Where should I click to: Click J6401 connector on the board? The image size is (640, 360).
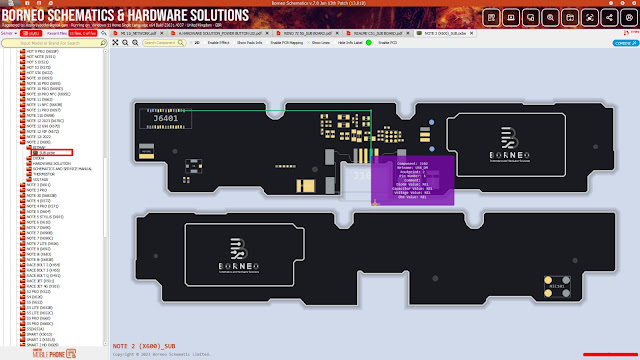coord(165,118)
